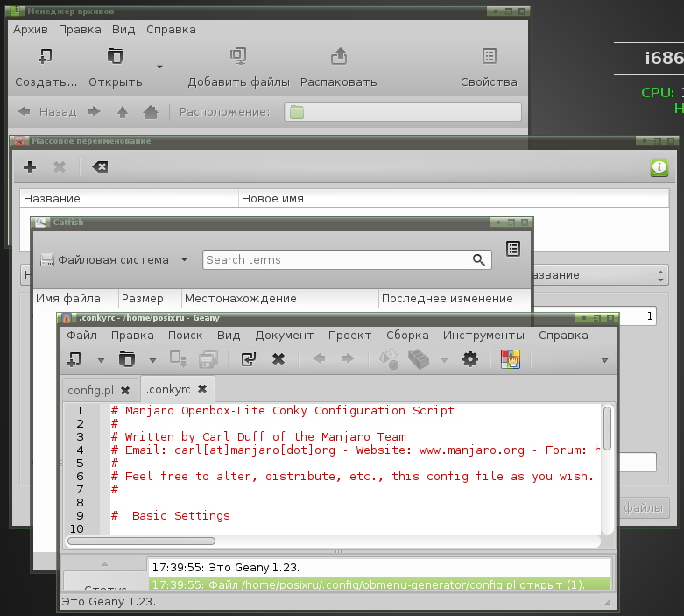Screen dimensions: 684x616
Task: Click Save all icon in Geany toolbar
Action: (x=208, y=359)
